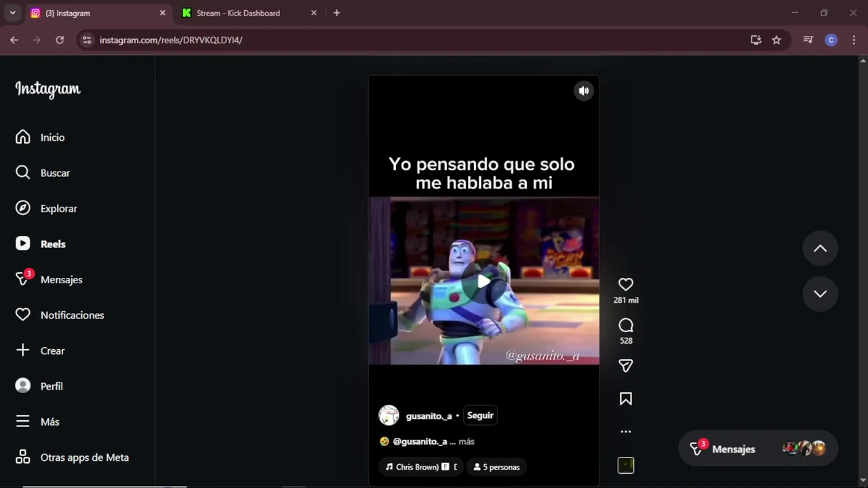The image size is (868, 488).
Task: Open the reel audio thumbnail
Action: coord(626,466)
